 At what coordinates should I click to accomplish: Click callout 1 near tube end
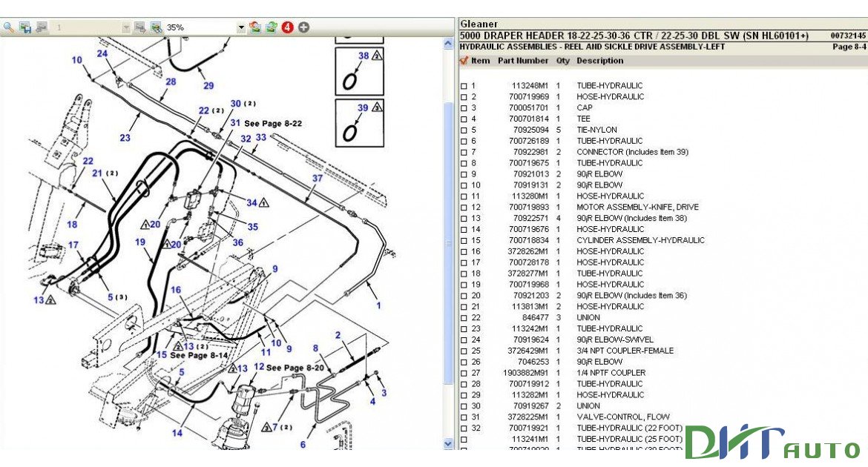pyautogui.click(x=378, y=305)
